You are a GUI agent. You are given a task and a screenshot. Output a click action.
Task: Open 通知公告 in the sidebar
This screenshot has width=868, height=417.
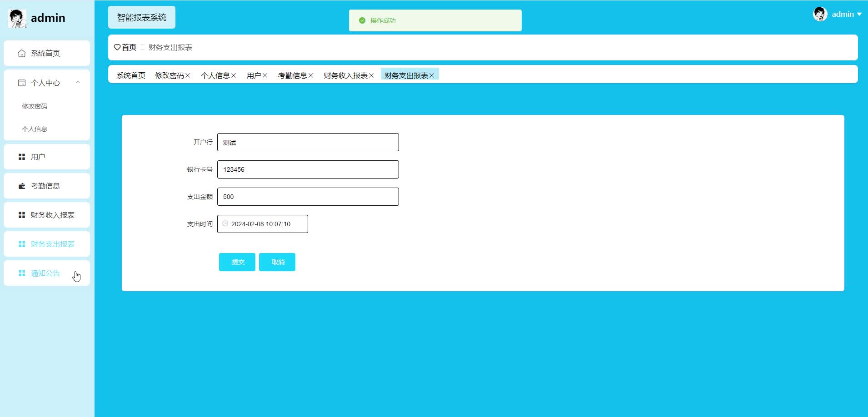pos(47,273)
